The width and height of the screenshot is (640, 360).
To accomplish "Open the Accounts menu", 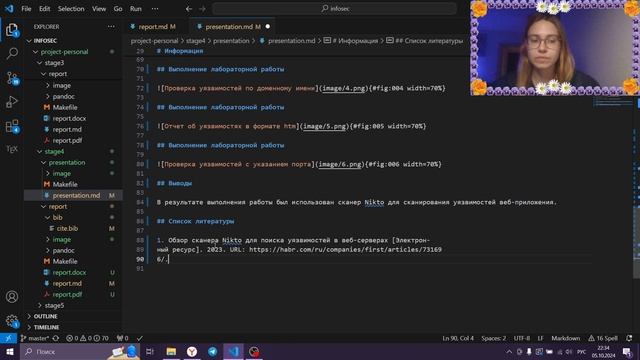I will [12, 297].
